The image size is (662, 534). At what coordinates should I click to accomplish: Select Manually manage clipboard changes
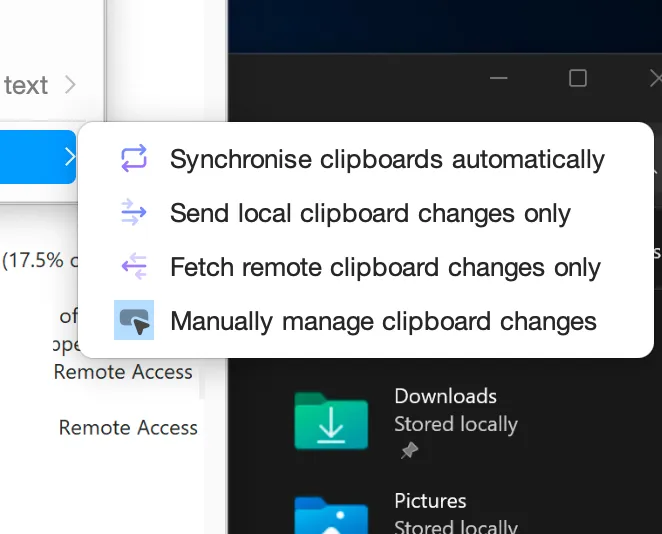pyautogui.click(x=366, y=321)
